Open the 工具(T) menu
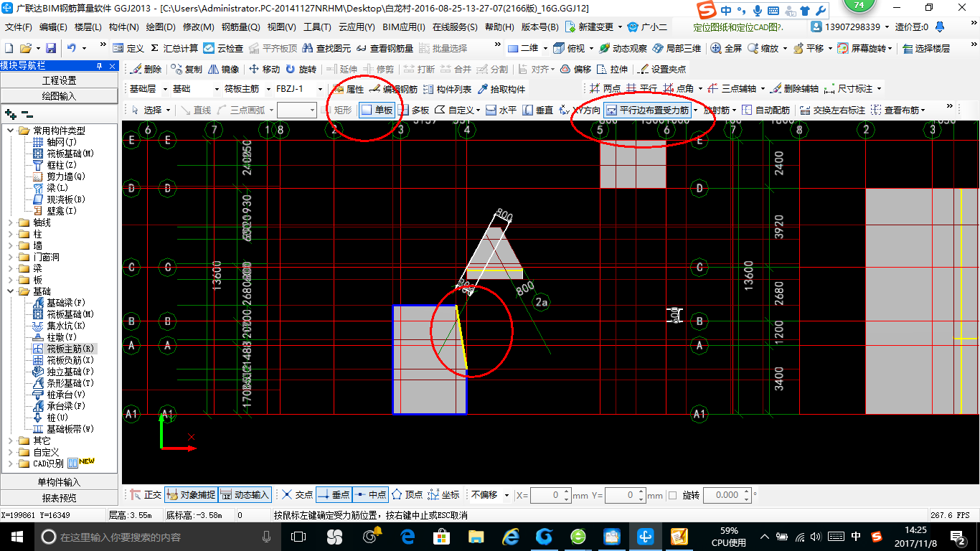Viewport: 980px width, 551px height. coord(317,27)
